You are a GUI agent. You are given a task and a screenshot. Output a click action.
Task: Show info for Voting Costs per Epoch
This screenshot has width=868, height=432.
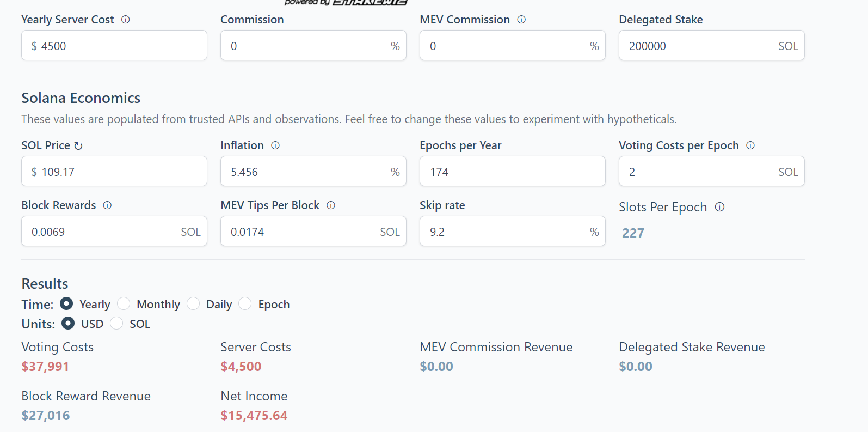pos(750,145)
